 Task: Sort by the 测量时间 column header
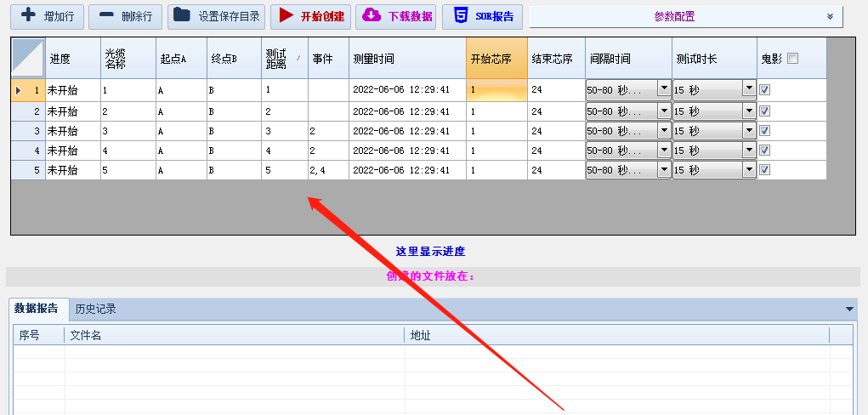407,59
